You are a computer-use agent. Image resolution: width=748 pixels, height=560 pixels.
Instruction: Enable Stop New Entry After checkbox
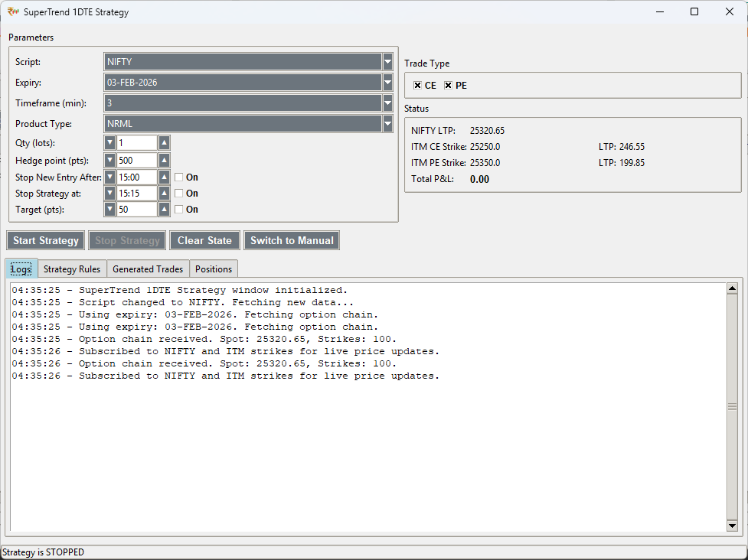[x=178, y=177]
